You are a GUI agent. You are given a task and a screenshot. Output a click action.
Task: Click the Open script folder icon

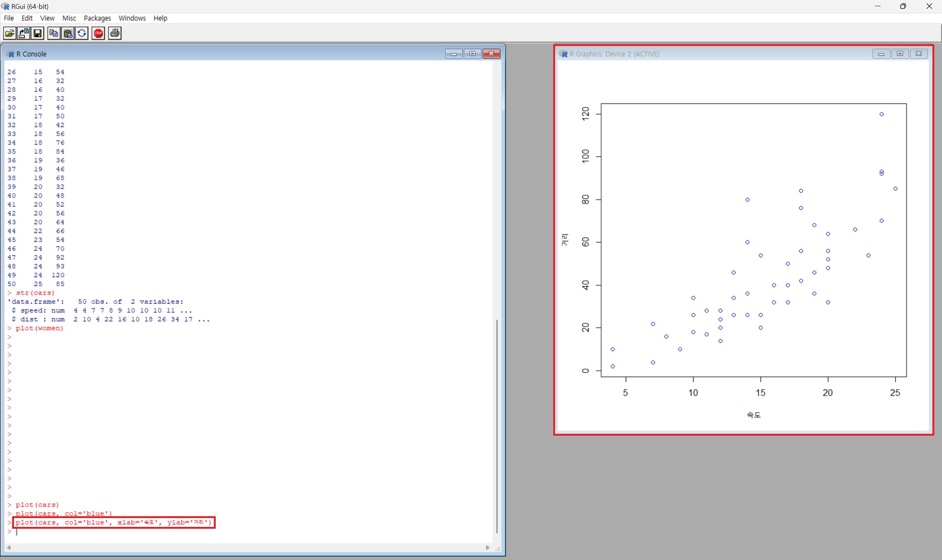(x=10, y=33)
